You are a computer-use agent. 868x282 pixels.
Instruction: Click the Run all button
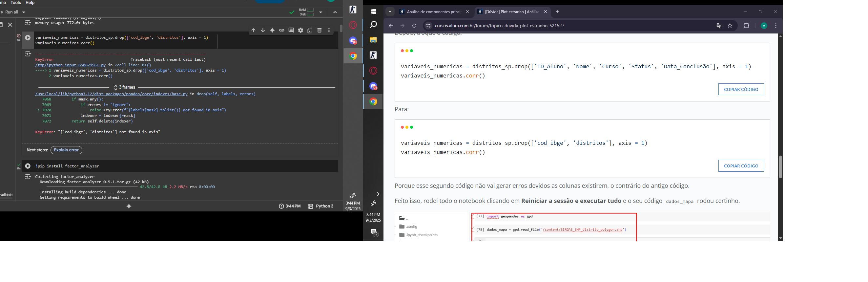point(10,12)
